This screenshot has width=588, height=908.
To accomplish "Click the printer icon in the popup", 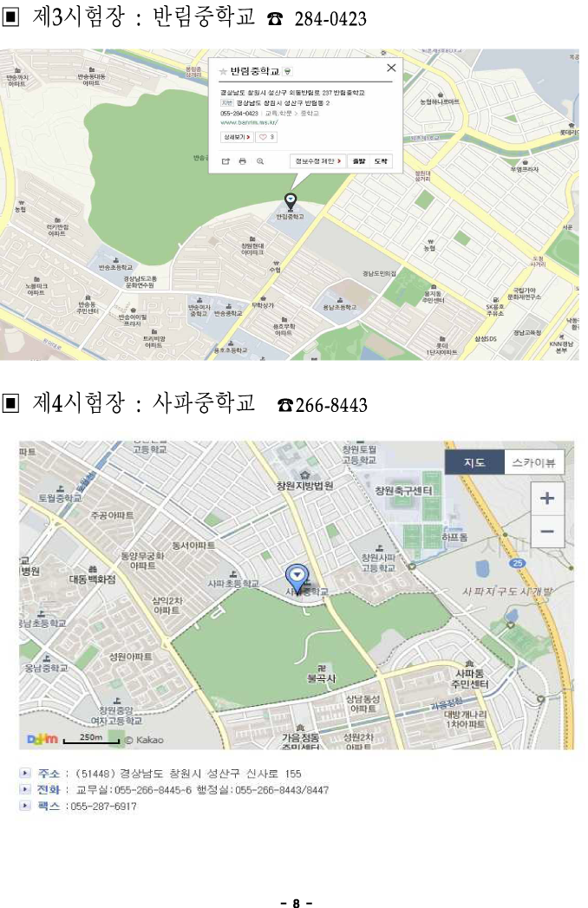I will [243, 161].
